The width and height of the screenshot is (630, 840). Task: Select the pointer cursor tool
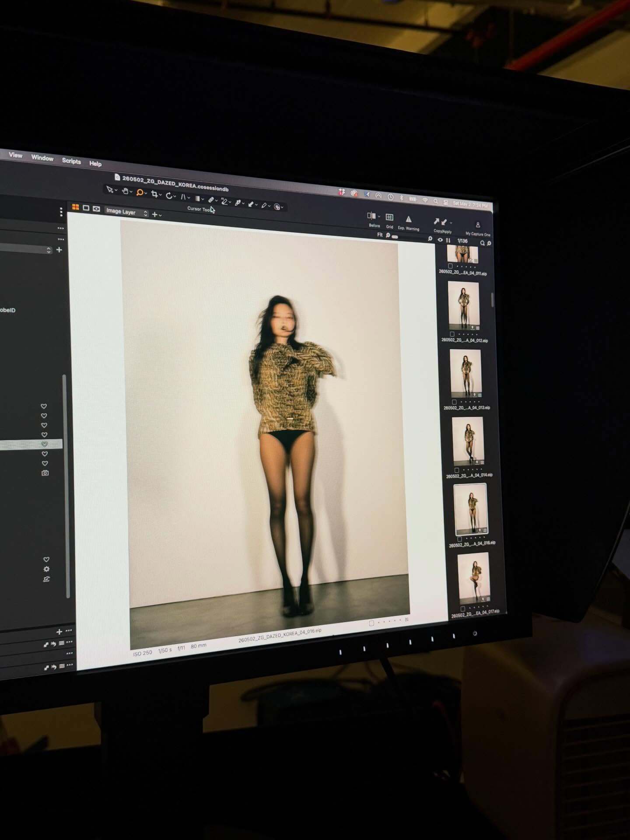pos(110,189)
